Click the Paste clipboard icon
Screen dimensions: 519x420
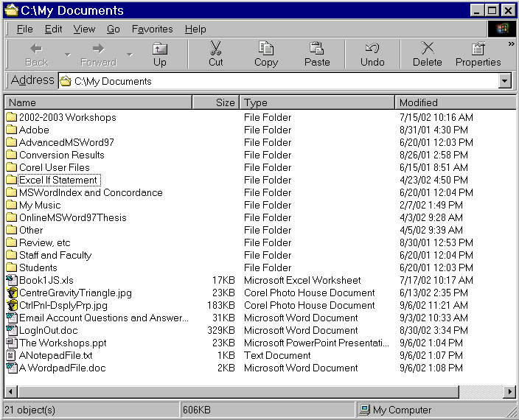317,49
